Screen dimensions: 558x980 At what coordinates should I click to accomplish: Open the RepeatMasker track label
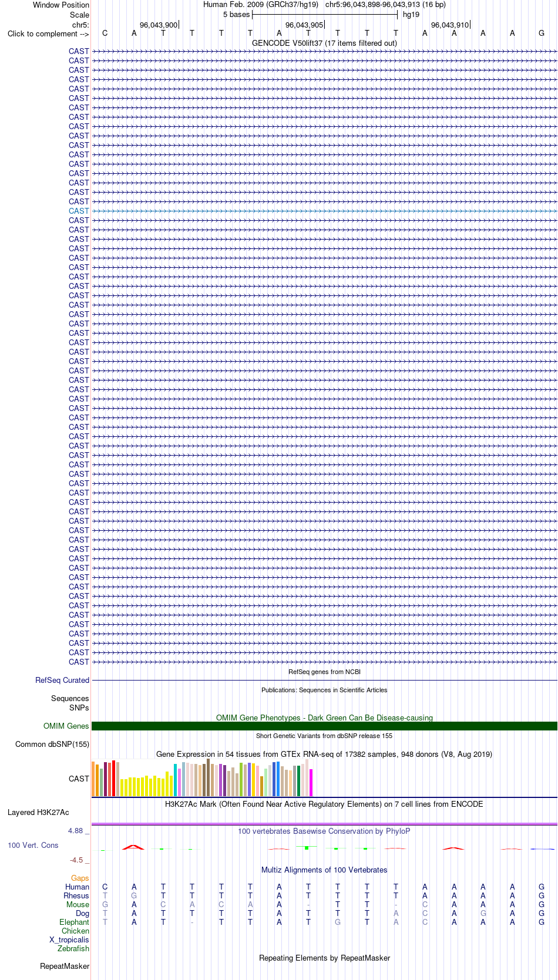[65, 966]
